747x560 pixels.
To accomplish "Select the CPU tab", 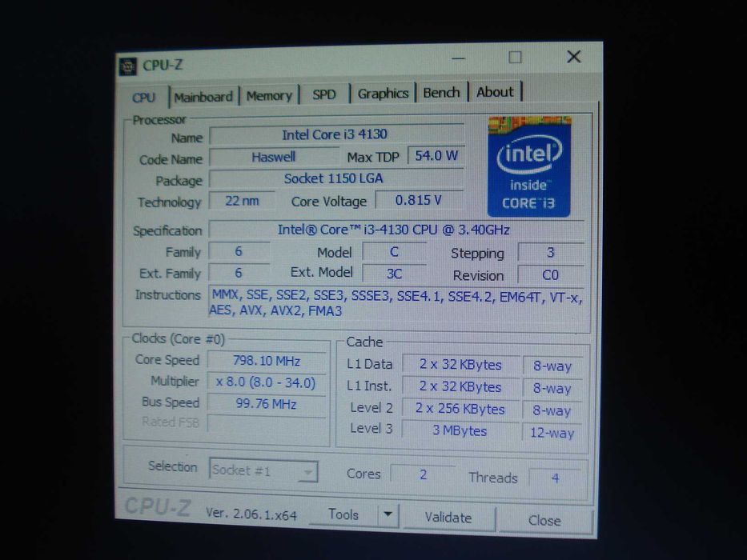I will pyautogui.click(x=143, y=97).
